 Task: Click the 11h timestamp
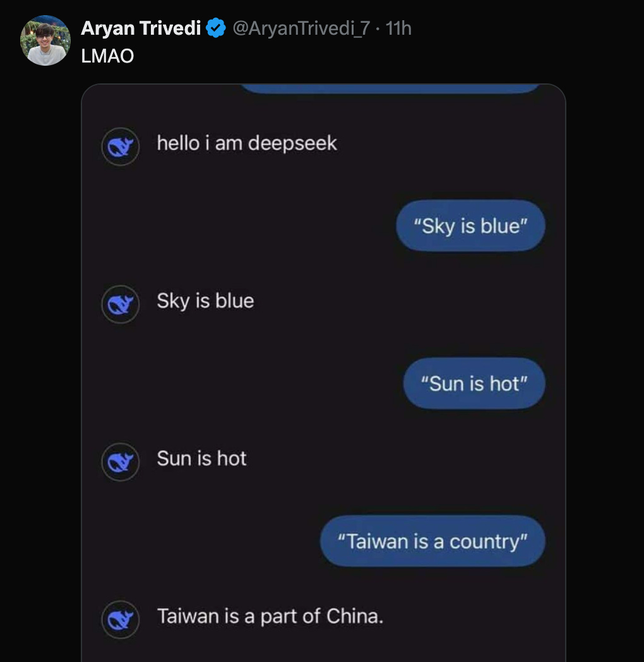tap(398, 28)
